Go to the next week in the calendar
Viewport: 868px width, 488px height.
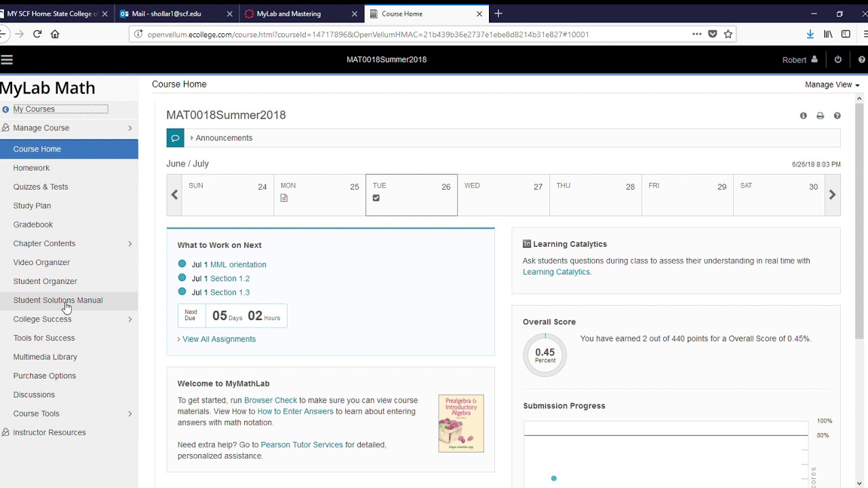(x=833, y=195)
